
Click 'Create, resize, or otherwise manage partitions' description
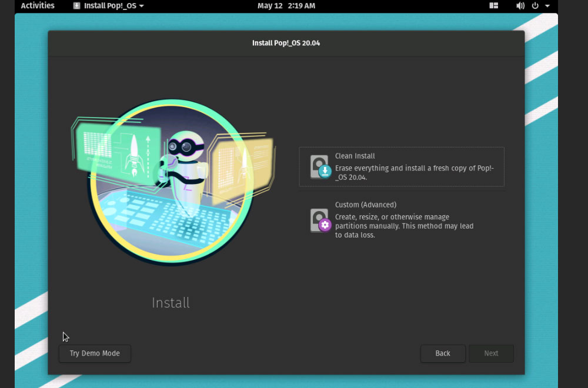pos(405,226)
